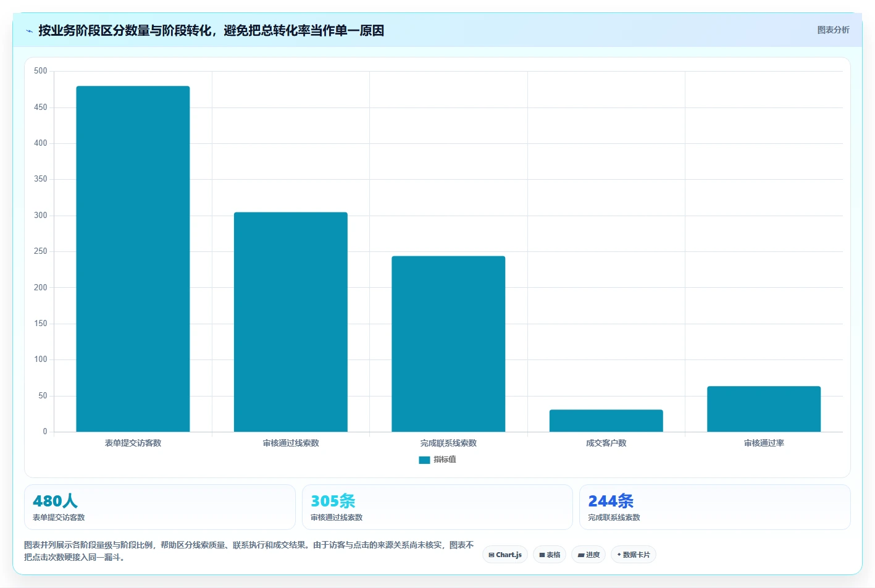
Task: Click y-axis value 100
Action: 41,359
